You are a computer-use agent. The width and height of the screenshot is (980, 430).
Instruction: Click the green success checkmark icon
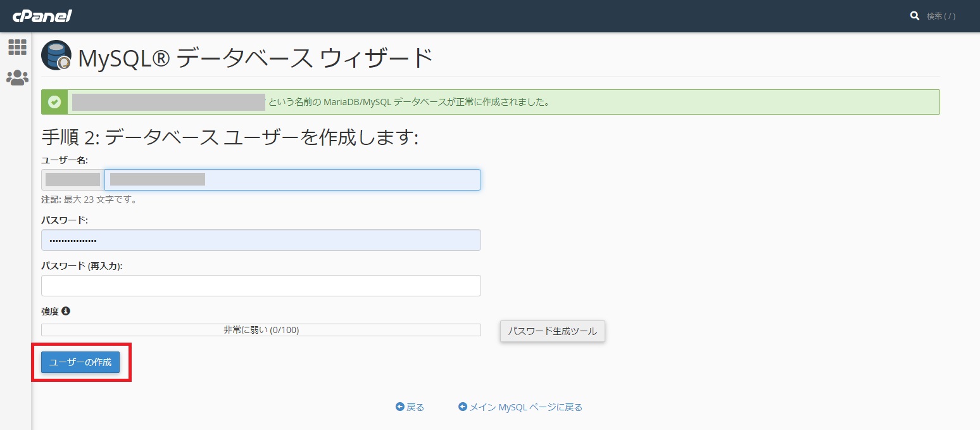tap(54, 102)
